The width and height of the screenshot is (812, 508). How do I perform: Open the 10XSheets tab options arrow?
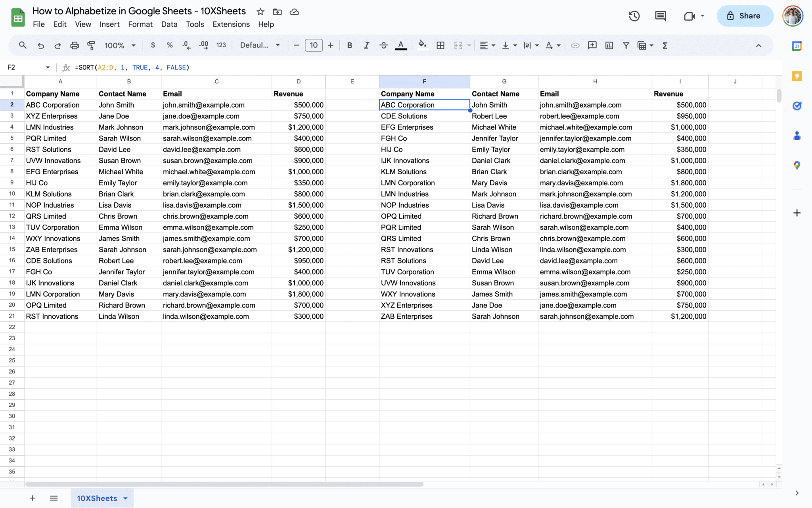[x=126, y=498]
